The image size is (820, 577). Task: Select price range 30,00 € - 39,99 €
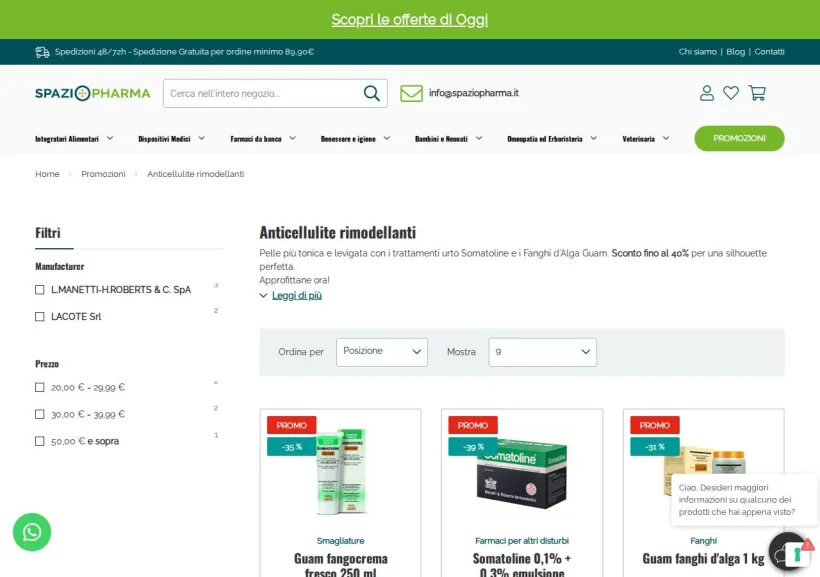[40, 414]
